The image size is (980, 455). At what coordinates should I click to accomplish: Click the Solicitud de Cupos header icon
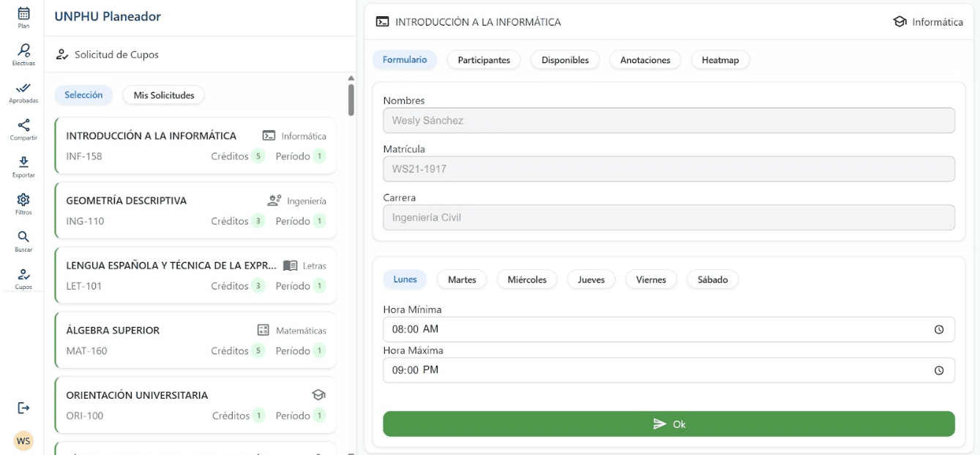pyautogui.click(x=62, y=55)
